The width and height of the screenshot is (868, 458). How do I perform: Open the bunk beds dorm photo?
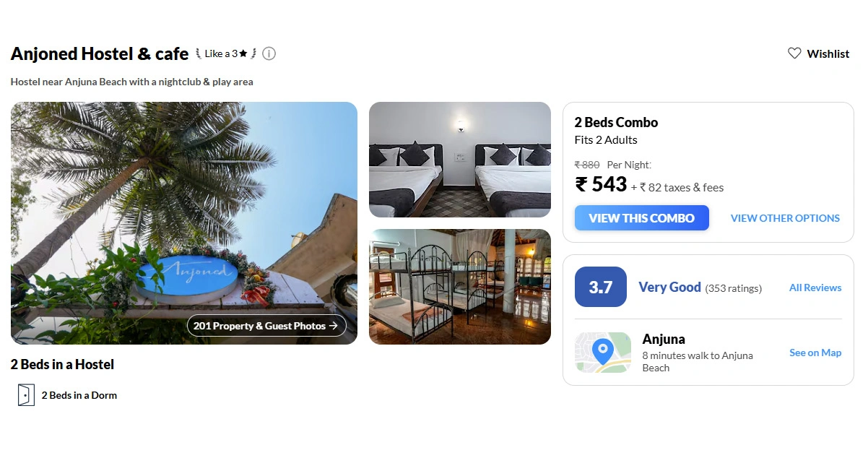pos(460,287)
